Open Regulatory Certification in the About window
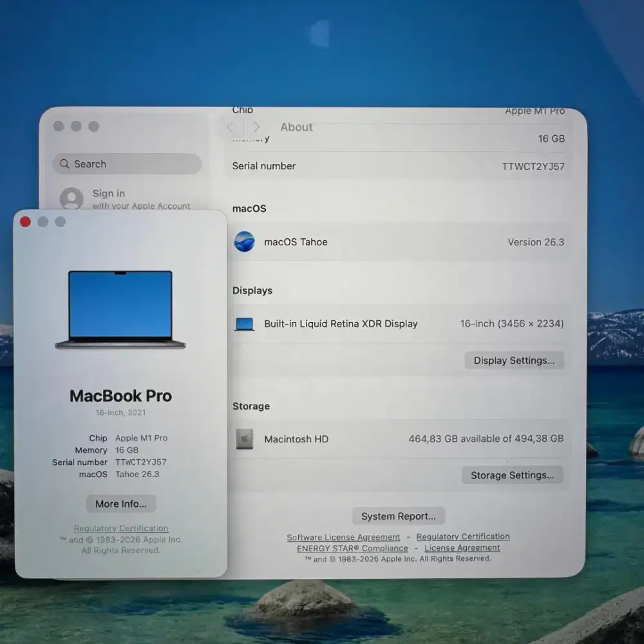This screenshot has width=644, height=644. (x=120, y=528)
